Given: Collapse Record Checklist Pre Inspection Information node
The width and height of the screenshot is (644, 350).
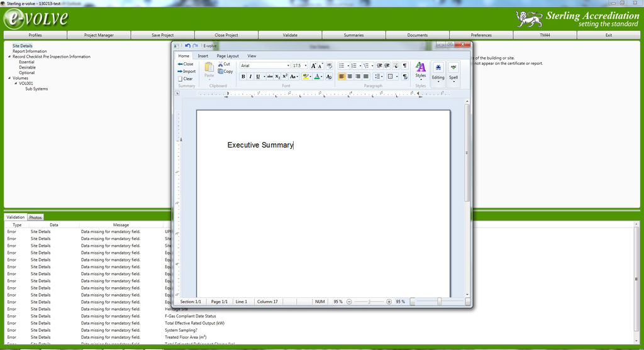Looking at the screenshot, I should [x=9, y=57].
